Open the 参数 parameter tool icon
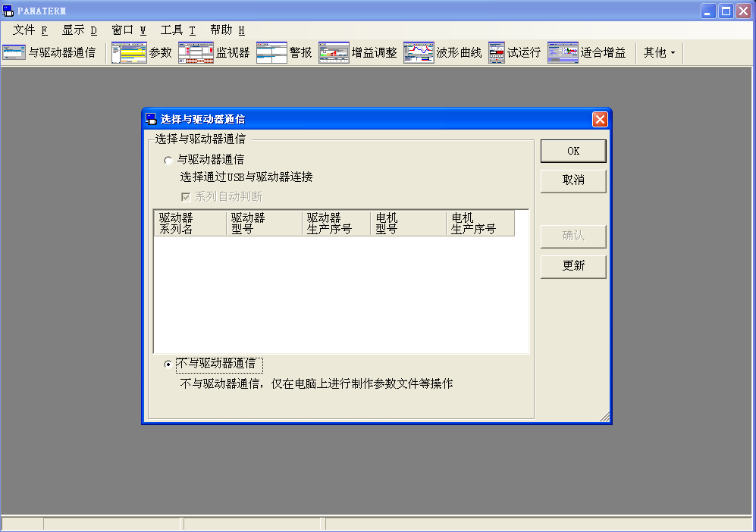 point(128,53)
